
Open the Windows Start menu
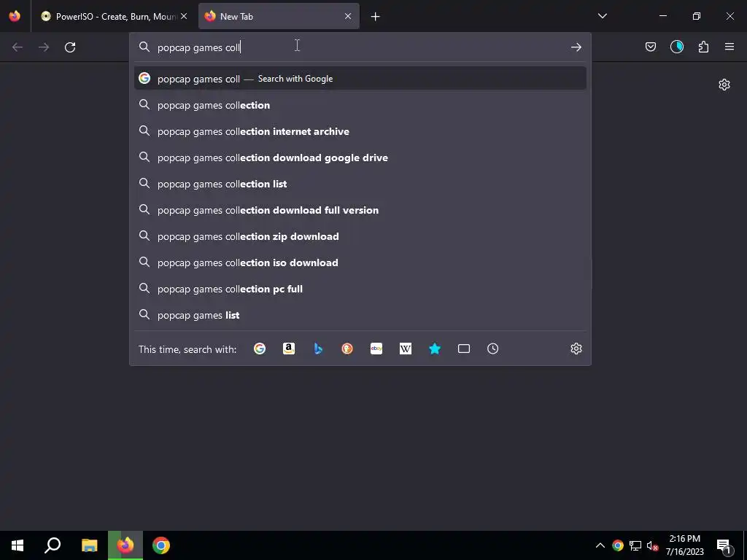point(18,545)
